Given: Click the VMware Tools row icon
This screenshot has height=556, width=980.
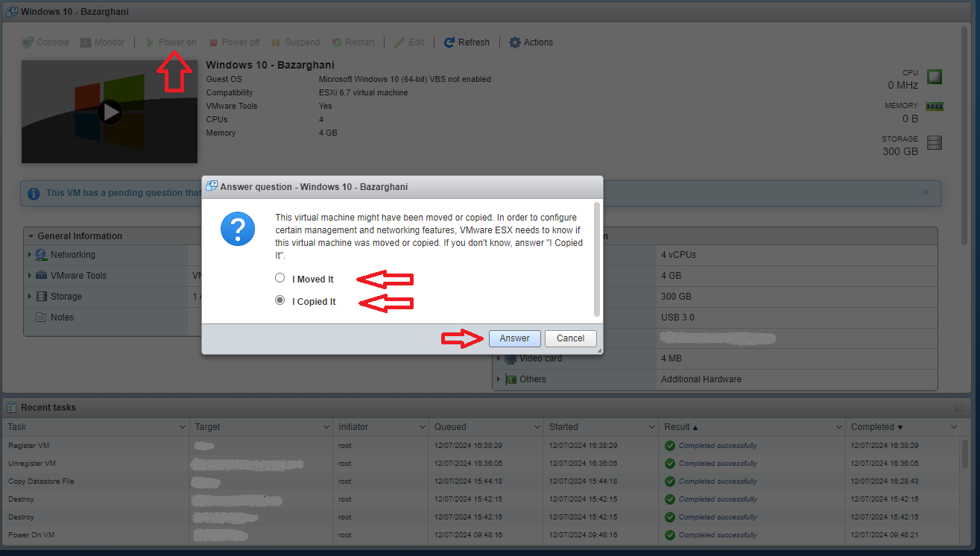Looking at the screenshot, I should click(42, 276).
